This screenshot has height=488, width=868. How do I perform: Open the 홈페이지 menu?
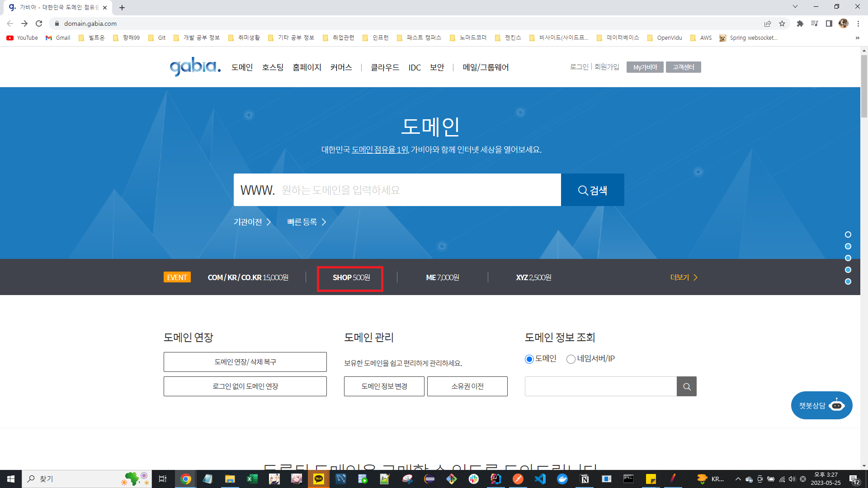307,67
